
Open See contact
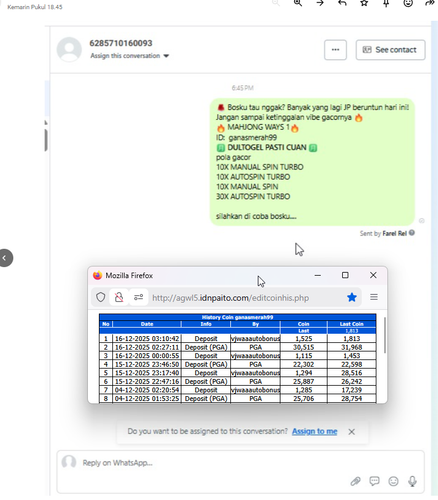[390, 50]
